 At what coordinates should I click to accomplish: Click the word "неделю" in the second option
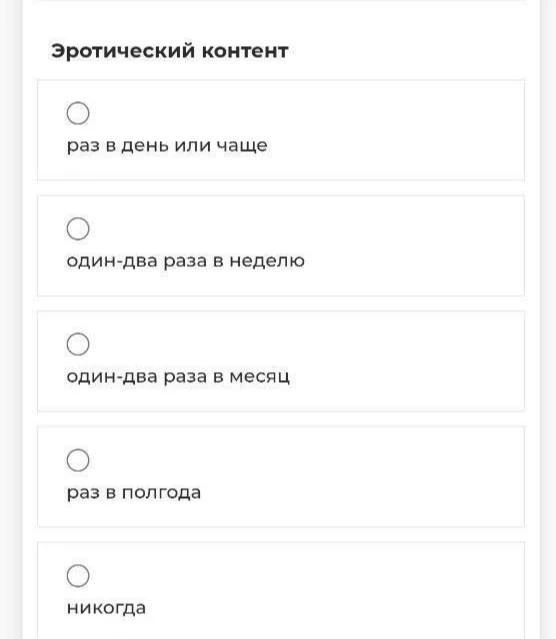267,261
